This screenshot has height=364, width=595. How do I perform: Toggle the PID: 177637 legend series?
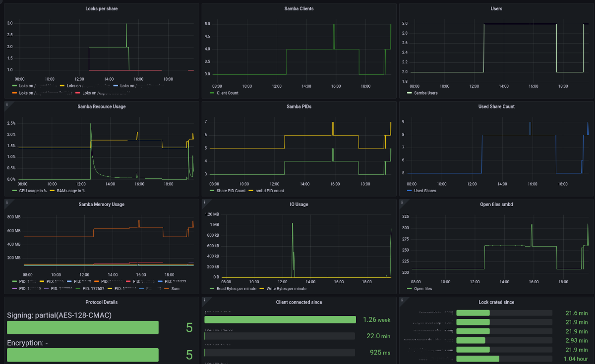tap(93, 288)
